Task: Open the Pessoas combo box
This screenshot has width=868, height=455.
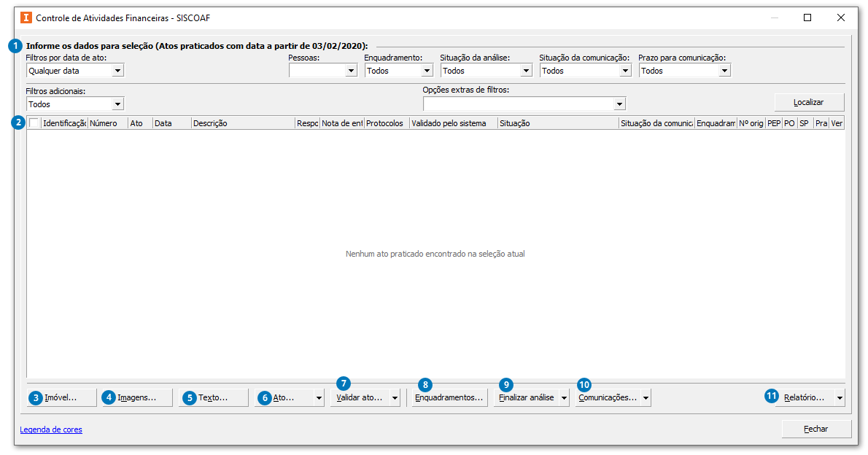Action: click(322, 71)
